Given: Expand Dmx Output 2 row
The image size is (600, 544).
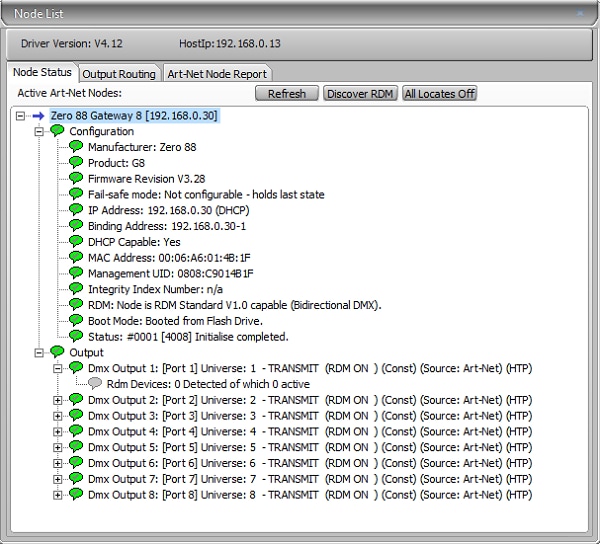Looking at the screenshot, I should (58, 400).
